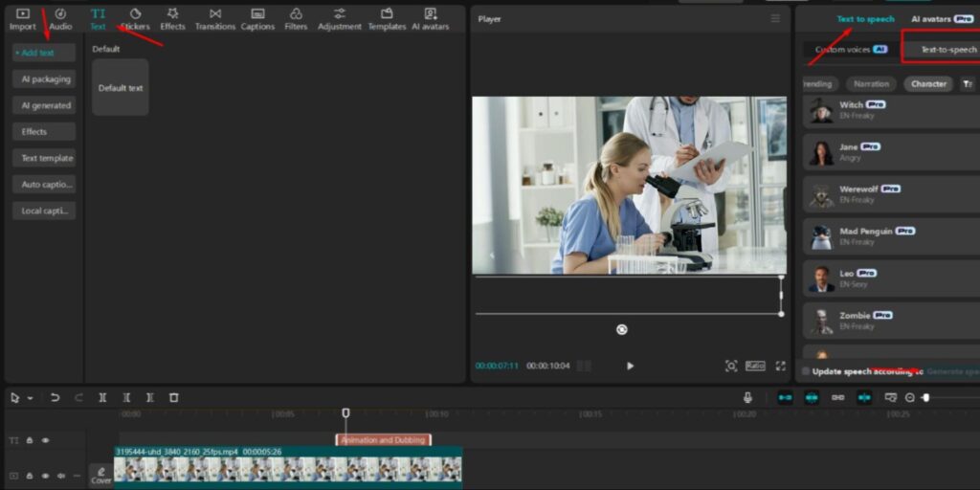Choose the Werewolf voice

pyautogui.click(x=891, y=194)
